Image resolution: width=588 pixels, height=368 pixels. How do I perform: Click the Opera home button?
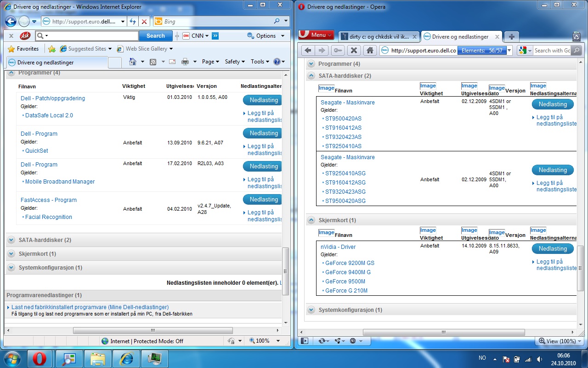[369, 51]
